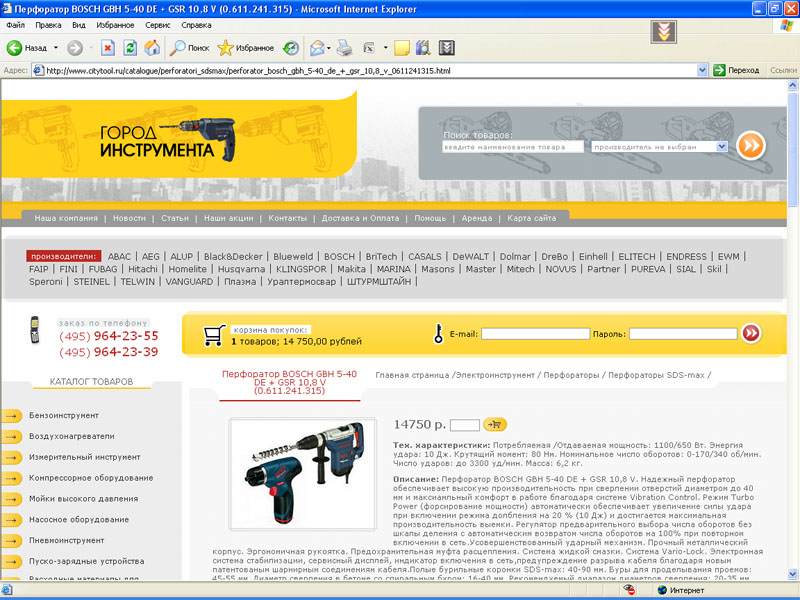
Task: Open Перфораторы SDS-max breadcrumb link
Action: coord(656,376)
